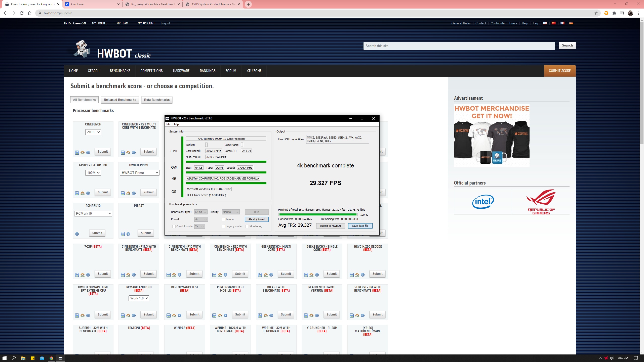Click the info icon in the 7-Zip (Beta) card
This screenshot has height=362, width=644.
[88, 275]
